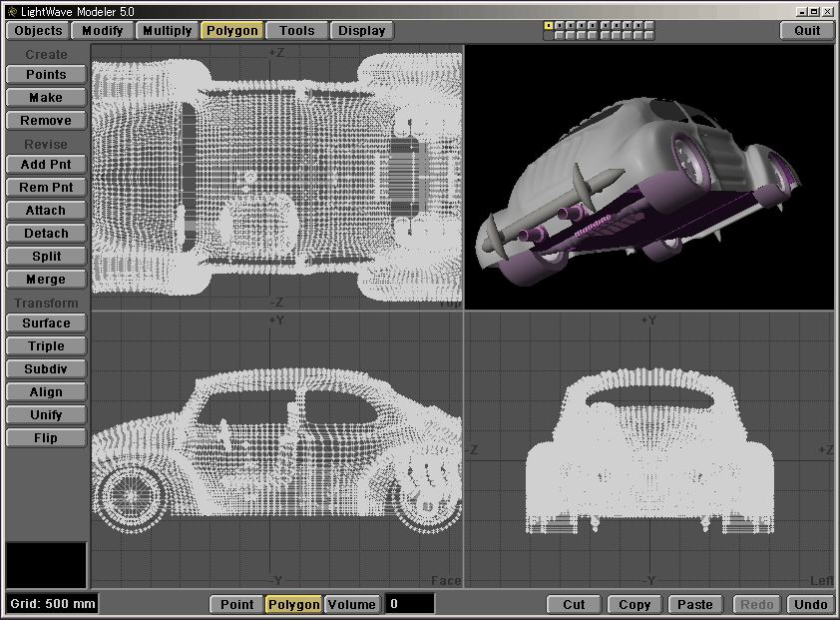Choose the Add Pnt tool
The image size is (840, 620).
pos(46,165)
